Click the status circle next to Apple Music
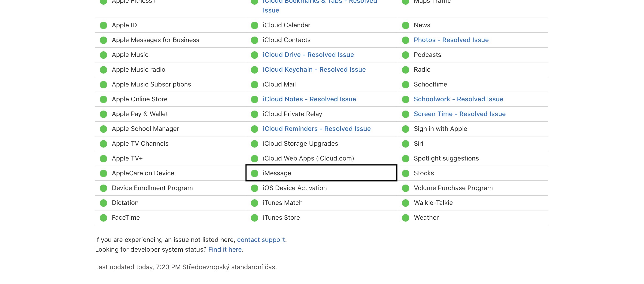Screen dimensions: 644x284 coord(103,55)
